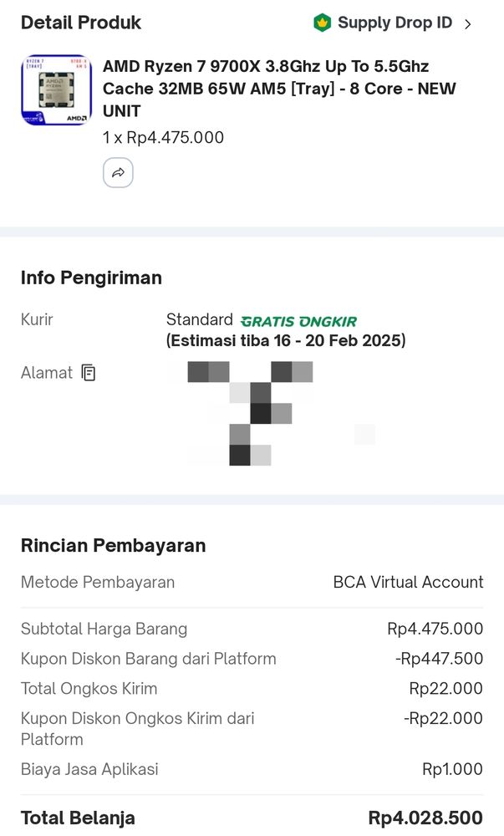Tap the AMD Ryzen 7 9700X product title
504x836 pixels.
click(x=278, y=89)
